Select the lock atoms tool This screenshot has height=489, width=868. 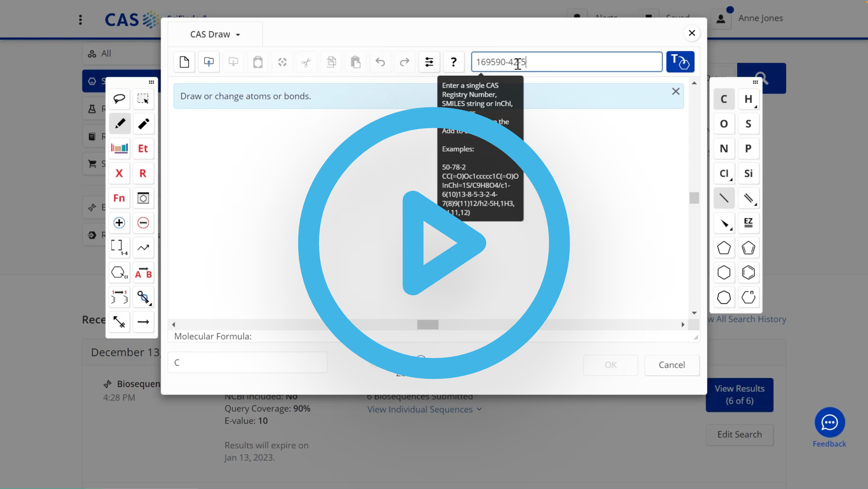143,297
